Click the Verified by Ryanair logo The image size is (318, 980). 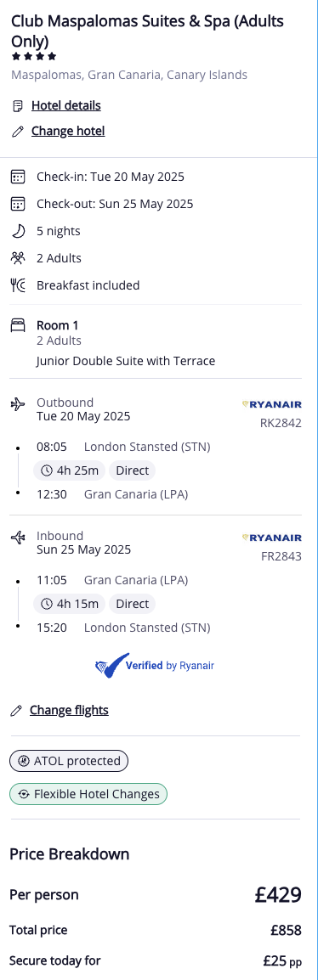[x=155, y=666]
